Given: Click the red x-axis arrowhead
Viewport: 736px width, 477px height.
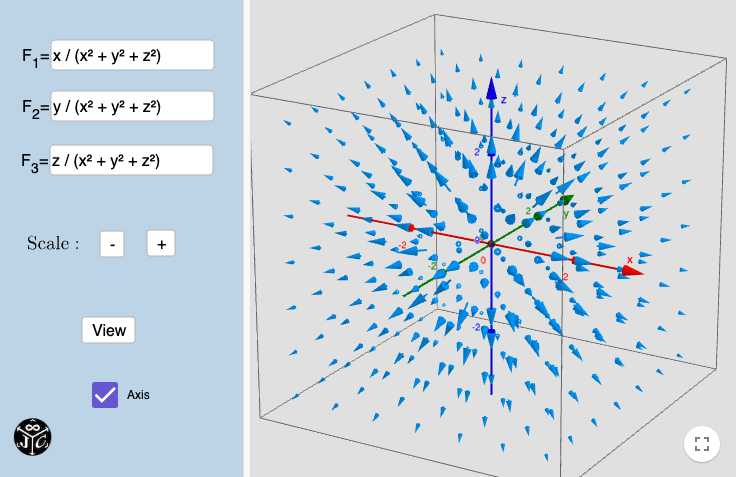Looking at the screenshot, I should pos(632,269).
